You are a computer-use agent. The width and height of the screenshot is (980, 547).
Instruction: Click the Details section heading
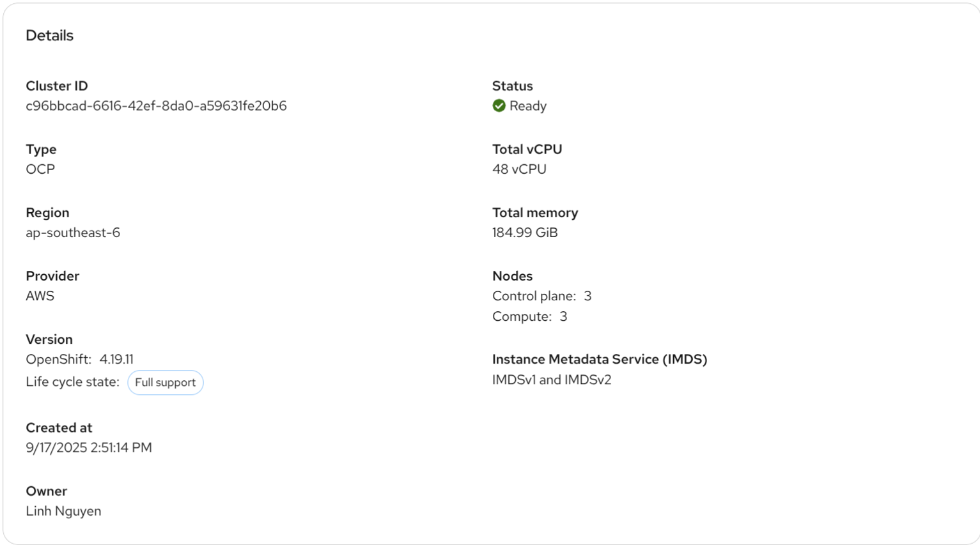tap(49, 36)
